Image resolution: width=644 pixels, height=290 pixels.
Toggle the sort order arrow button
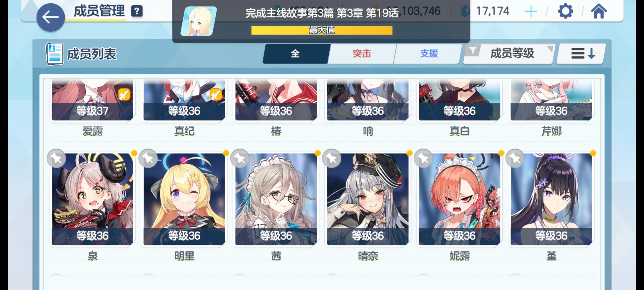coord(581,53)
